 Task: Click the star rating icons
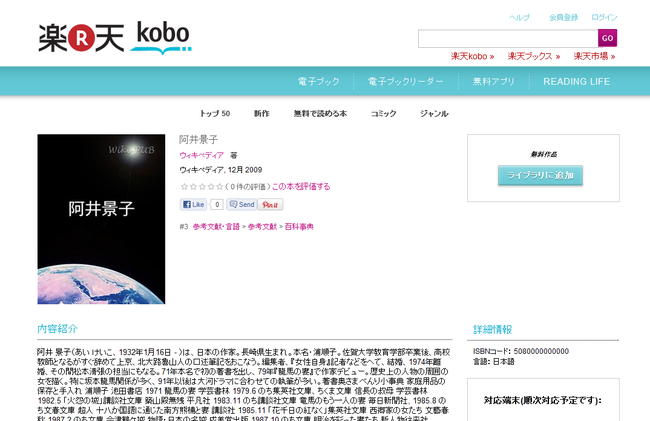(202, 187)
